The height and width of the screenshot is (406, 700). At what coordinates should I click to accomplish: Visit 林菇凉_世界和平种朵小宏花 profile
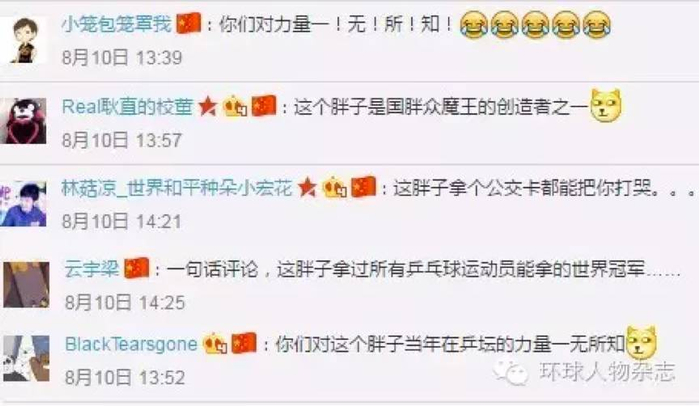[177, 188]
